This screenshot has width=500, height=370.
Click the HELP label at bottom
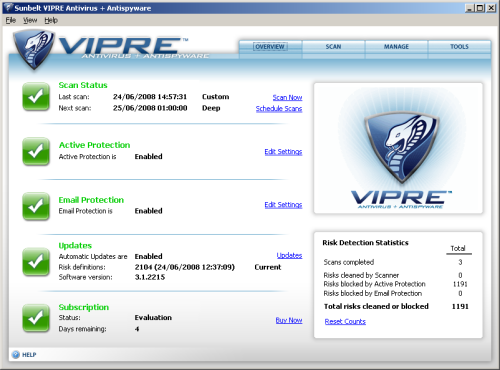(x=29, y=355)
